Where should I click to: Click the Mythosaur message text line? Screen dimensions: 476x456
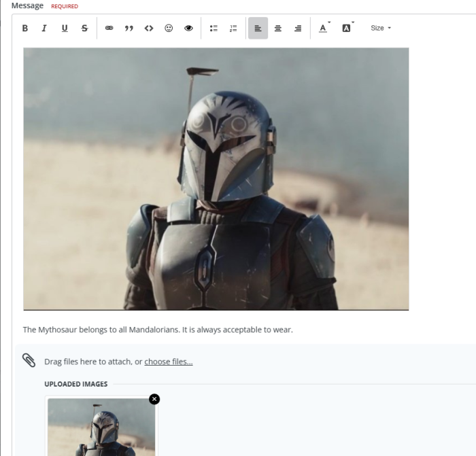pos(158,330)
